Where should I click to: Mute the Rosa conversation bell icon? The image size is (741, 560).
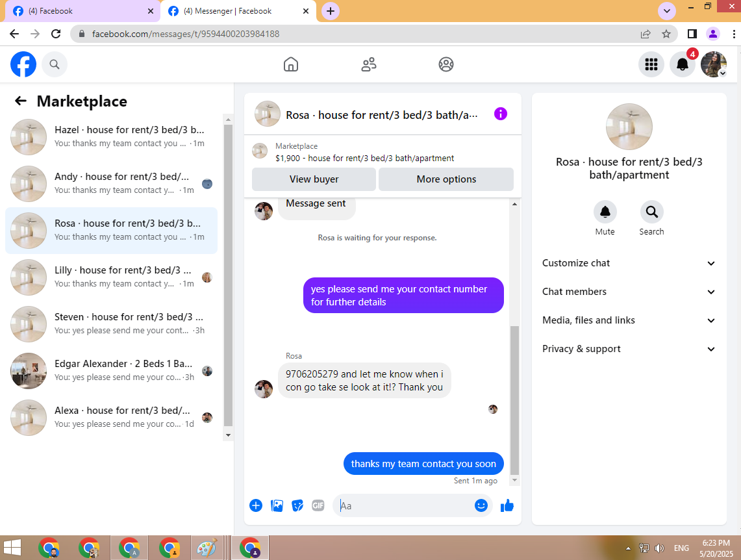tap(605, 212)
